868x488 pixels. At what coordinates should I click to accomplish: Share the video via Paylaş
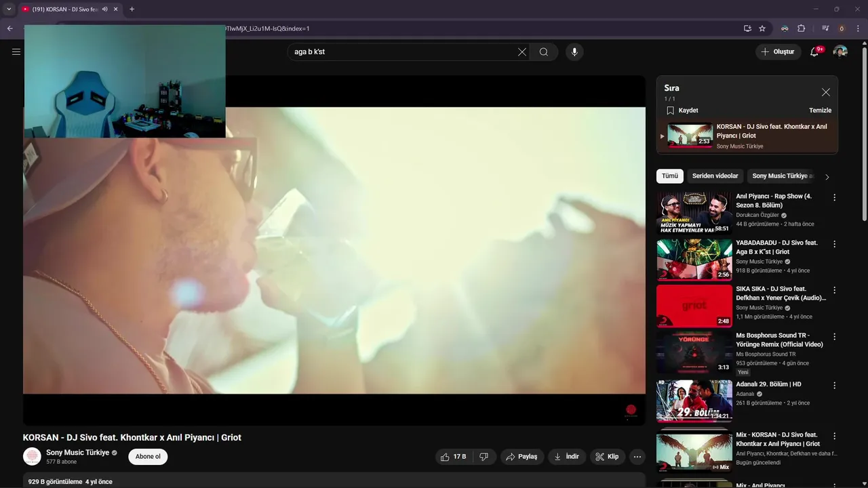coord(522,457)
